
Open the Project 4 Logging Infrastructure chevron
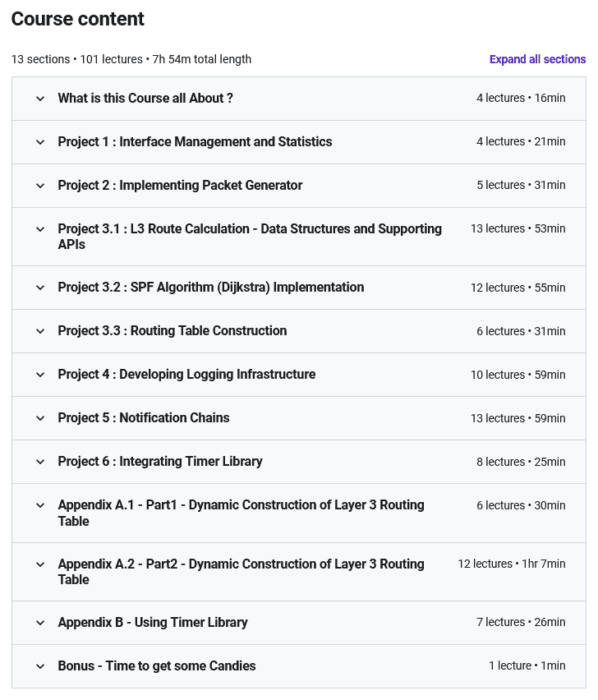click(x=40, y=375)
